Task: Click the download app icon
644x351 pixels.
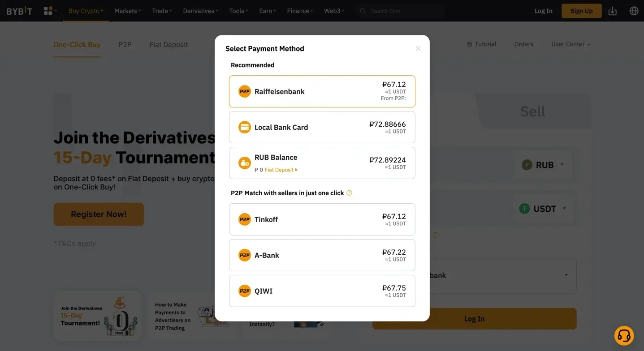Action: coord(612,11)
